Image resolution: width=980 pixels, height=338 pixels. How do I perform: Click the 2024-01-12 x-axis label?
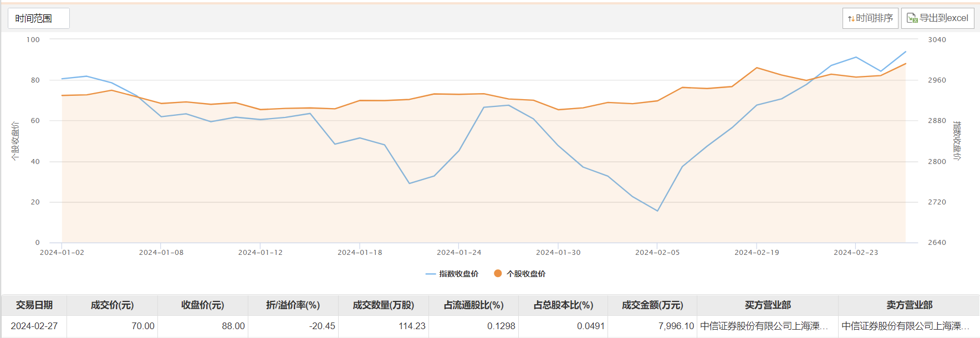(261, 253)
